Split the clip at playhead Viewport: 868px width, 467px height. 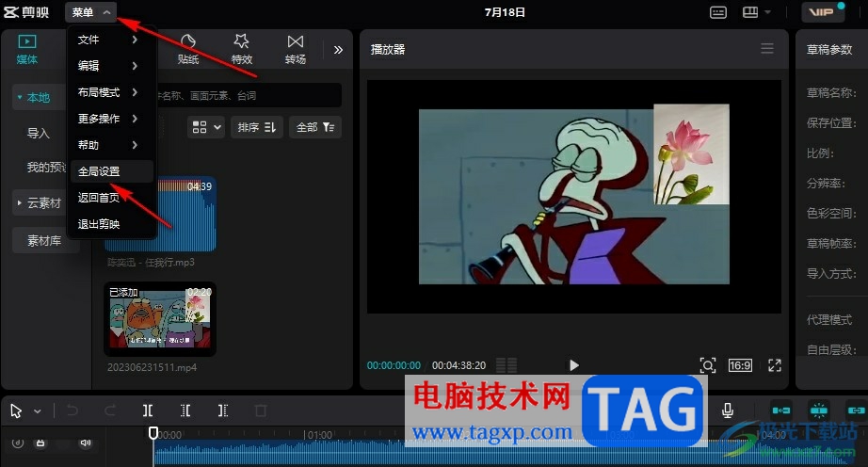[x=147, y=411]
